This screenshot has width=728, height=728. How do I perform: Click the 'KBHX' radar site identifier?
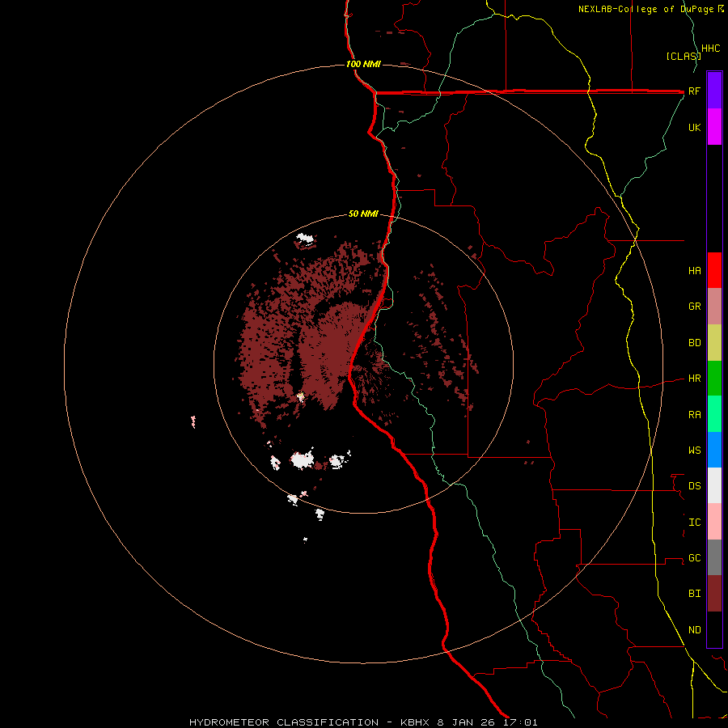[416, 722]
